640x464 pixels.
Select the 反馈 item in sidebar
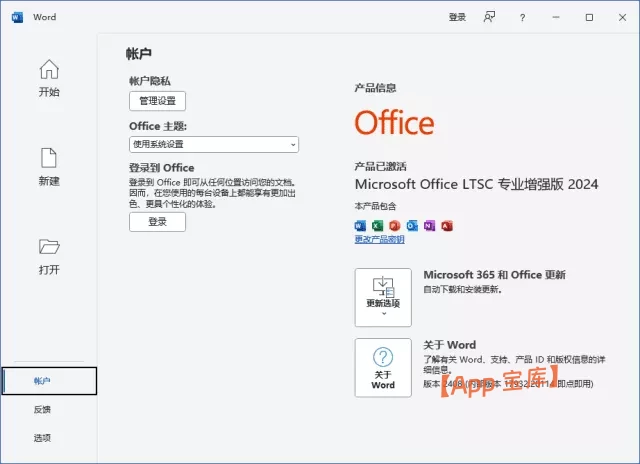[42, 409]
